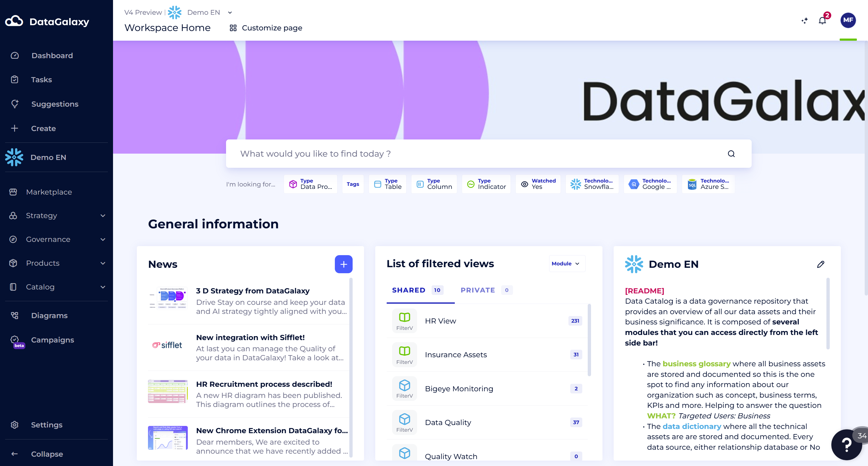Click the Collapse arrow icon
The image size is (868, 466).
coord(14,454)
